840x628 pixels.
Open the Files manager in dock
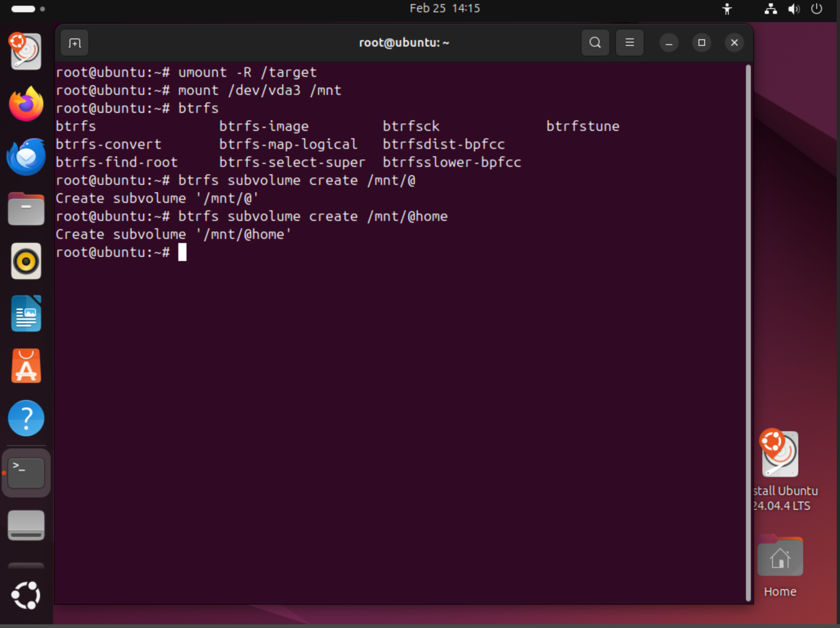[26, 209]
